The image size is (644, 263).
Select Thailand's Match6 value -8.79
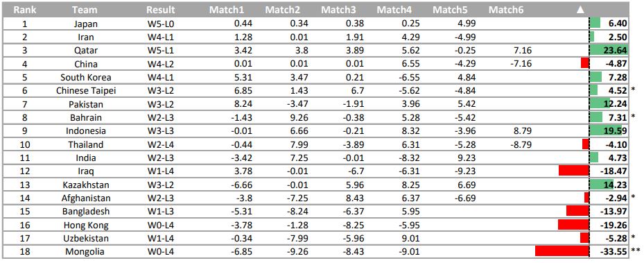[521, 144]
